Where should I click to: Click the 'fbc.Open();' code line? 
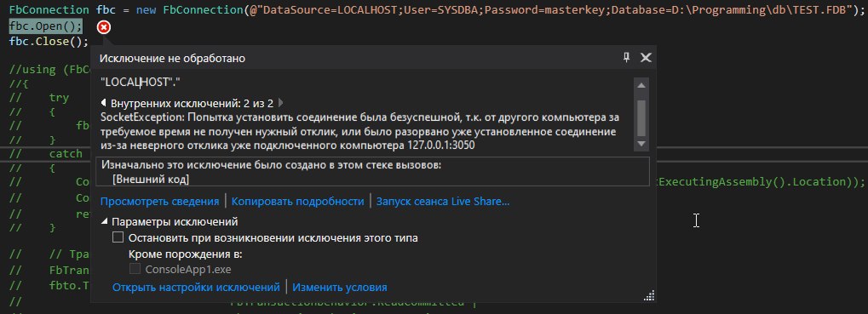45,26
